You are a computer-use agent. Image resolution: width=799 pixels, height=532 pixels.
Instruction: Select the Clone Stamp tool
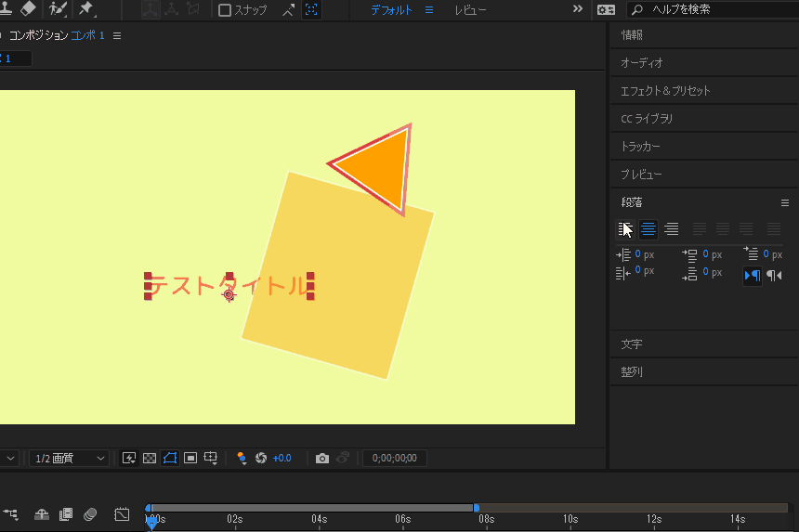click(7, 8)
